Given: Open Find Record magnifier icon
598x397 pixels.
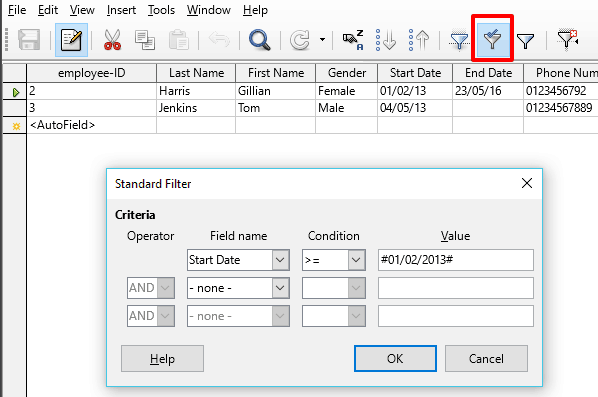Looking at the screenshot, I should (x=259, y=40).
